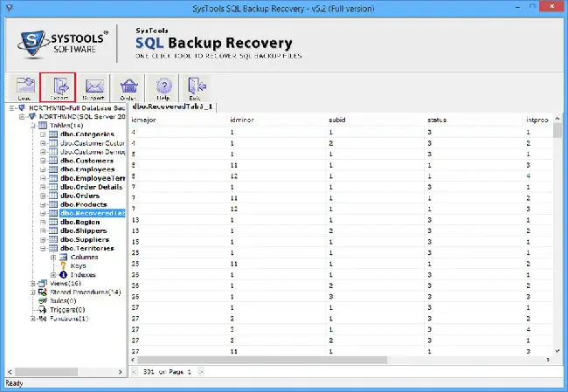This screenshot has width=568, height=392.
Task: Click the first idmajor cell showing 4
Action: tap(134, 132)
